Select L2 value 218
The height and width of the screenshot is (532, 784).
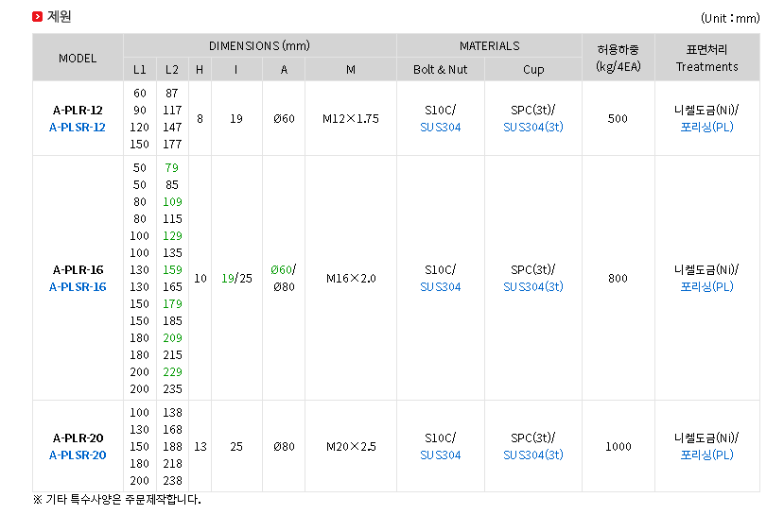(x=172, y=464)
